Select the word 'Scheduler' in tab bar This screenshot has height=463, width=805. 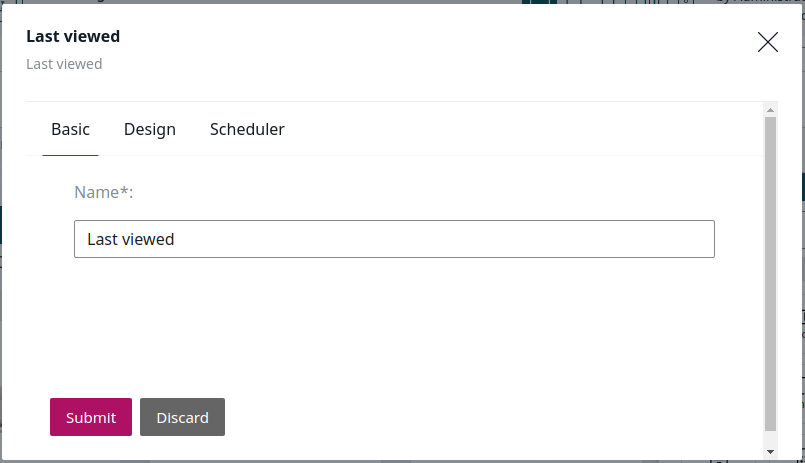pos(247,129)
